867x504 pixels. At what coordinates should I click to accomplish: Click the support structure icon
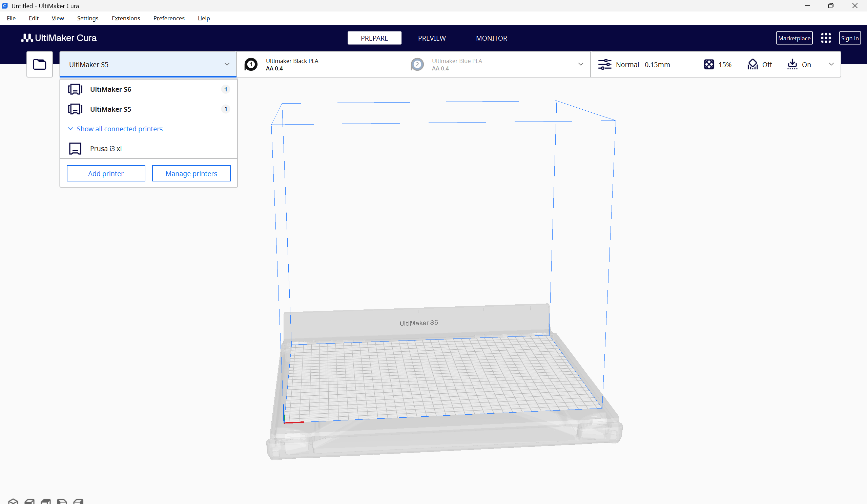point(752,64)
